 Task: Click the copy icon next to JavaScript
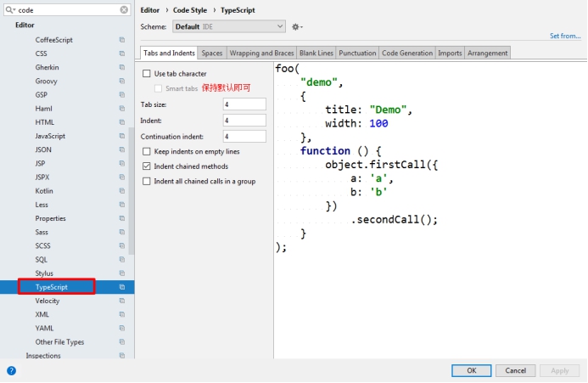click(122, 136)
